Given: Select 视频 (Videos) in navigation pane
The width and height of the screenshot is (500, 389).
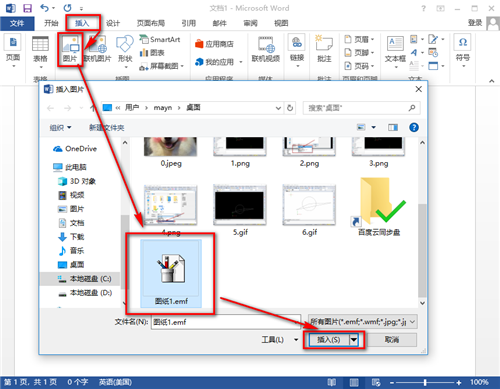Looking at the screenshot, I should (x=71, y=195).
